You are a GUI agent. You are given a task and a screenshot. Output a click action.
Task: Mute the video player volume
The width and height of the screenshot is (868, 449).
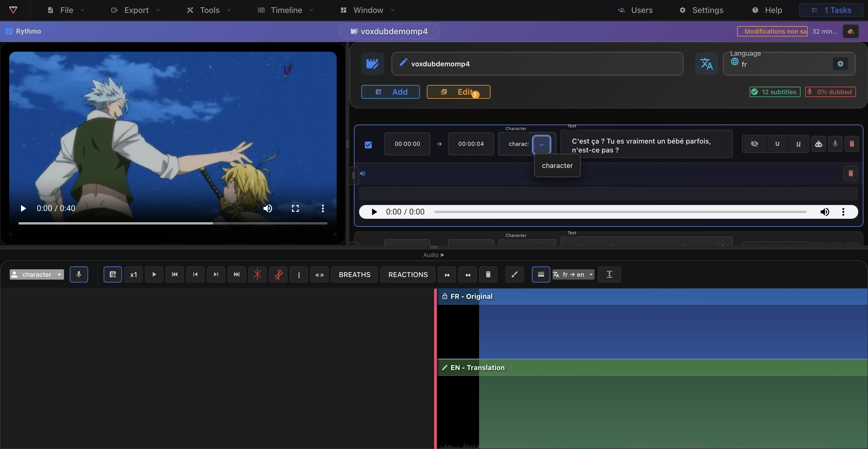coord(268,208)
